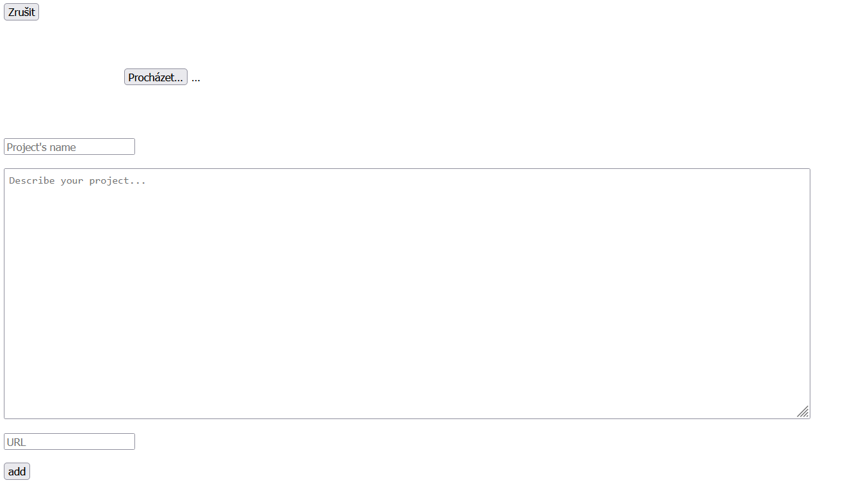The width and height of the screenshot is (868, 501).
Task: Click inside the project description textarea
Action: (x=406, y=294)
